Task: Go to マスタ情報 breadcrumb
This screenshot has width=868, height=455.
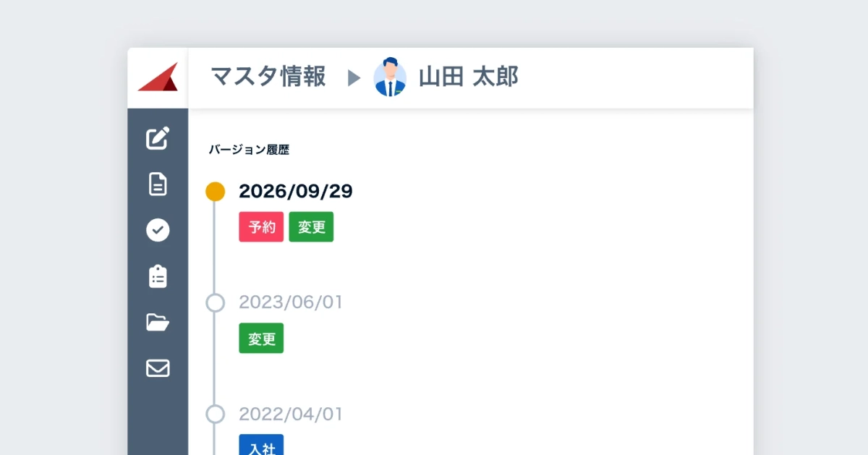Action: (268, 77)
